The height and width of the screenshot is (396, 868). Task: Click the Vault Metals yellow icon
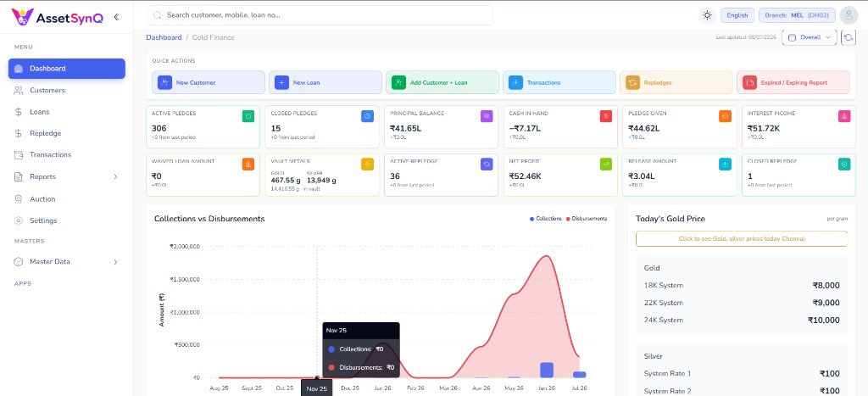point(368,164)
